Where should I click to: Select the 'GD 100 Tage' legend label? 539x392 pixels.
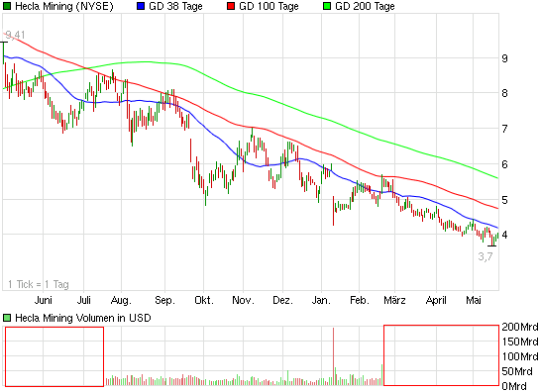coord(269,6)
